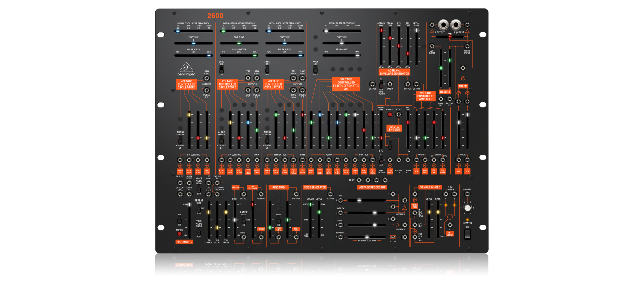Click the ELEC SWITCH A jack
Image resolution: width=644 pixels, height=285 pixels.
point(446,194)
